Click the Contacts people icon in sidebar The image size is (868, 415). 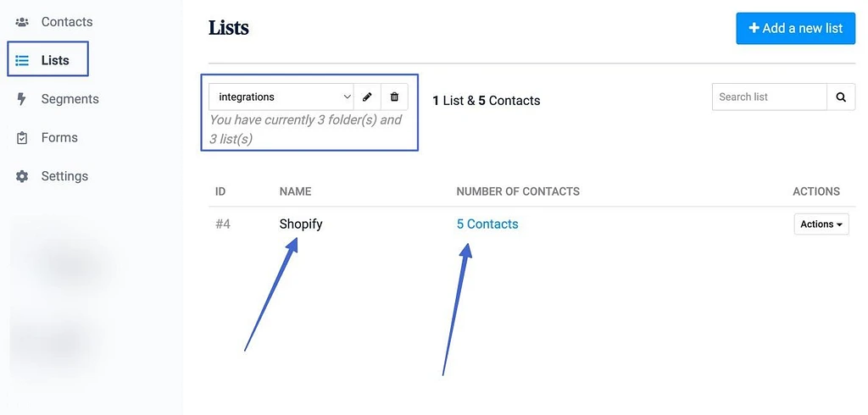[21, 22]
